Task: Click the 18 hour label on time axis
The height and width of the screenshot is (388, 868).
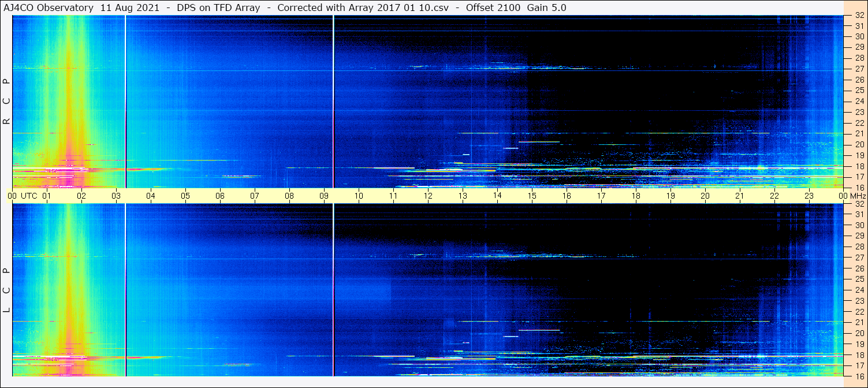Action: click(636, 196)
